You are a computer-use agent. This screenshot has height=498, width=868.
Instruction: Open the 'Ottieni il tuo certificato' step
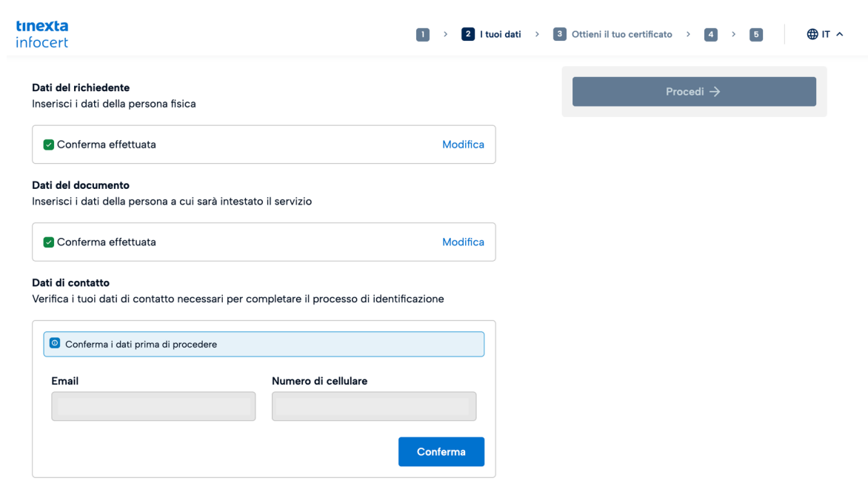(x=621, y=34)
